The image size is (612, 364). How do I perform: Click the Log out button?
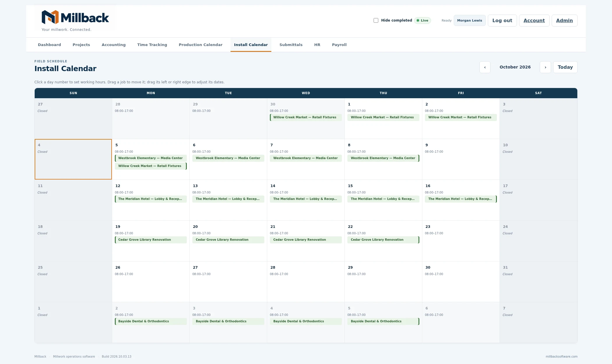pos(502,21)
